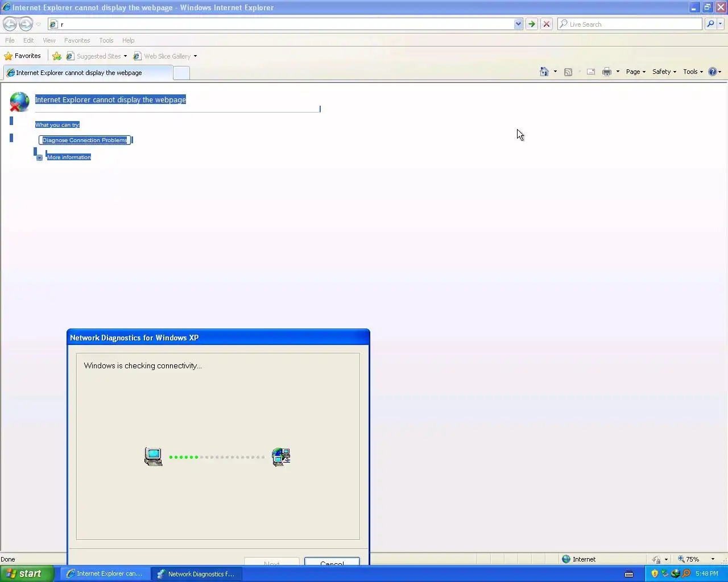Open the Help menu
Image resolution: width=728 pixels, height=582 pixels.
coord(128,40)
